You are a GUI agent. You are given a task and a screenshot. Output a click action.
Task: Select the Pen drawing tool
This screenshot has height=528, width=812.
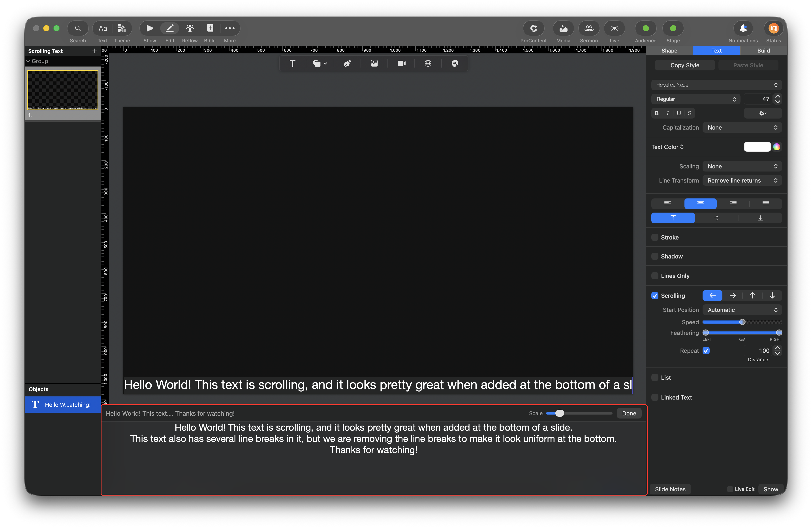[347, 64]
